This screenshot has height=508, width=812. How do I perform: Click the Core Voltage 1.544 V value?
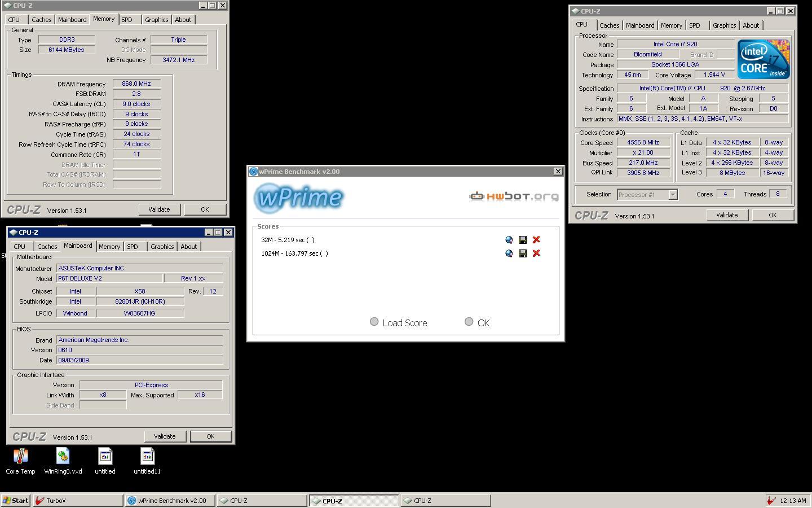(714, 75)
